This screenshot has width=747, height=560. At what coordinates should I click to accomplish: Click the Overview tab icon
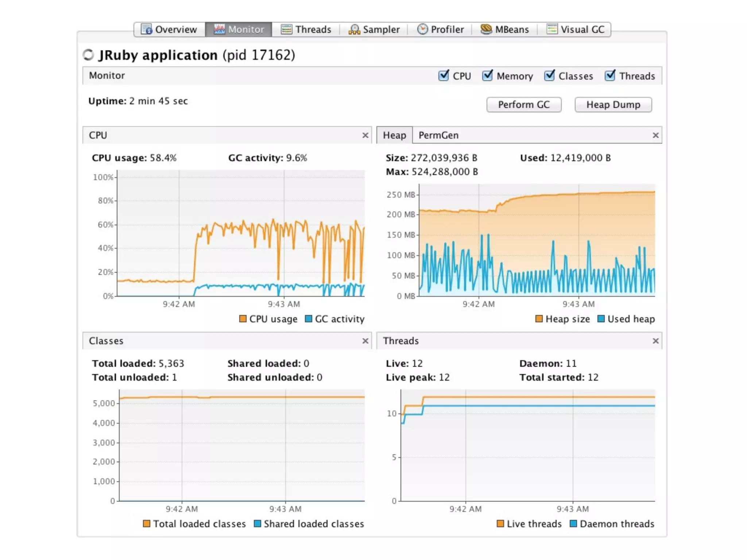coord(146,29)
